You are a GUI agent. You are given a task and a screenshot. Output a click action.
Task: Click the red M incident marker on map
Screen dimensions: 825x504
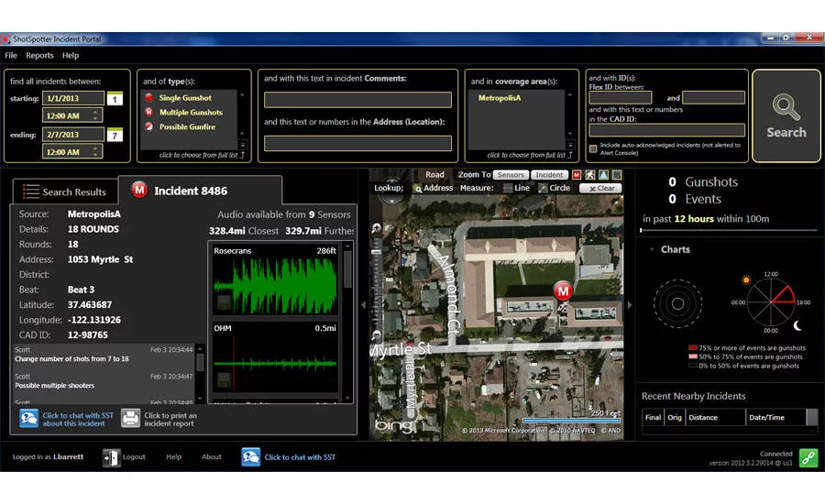click(563, 290)
